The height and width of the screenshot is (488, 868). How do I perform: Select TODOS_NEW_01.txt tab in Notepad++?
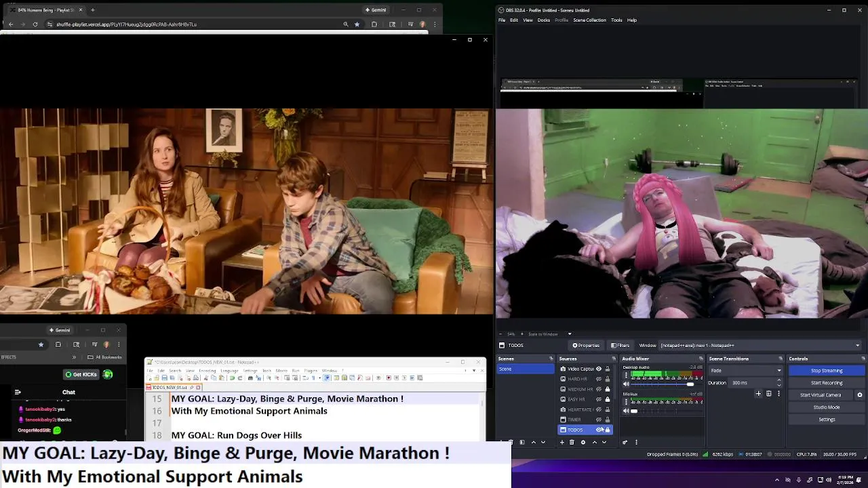(174, 387)
